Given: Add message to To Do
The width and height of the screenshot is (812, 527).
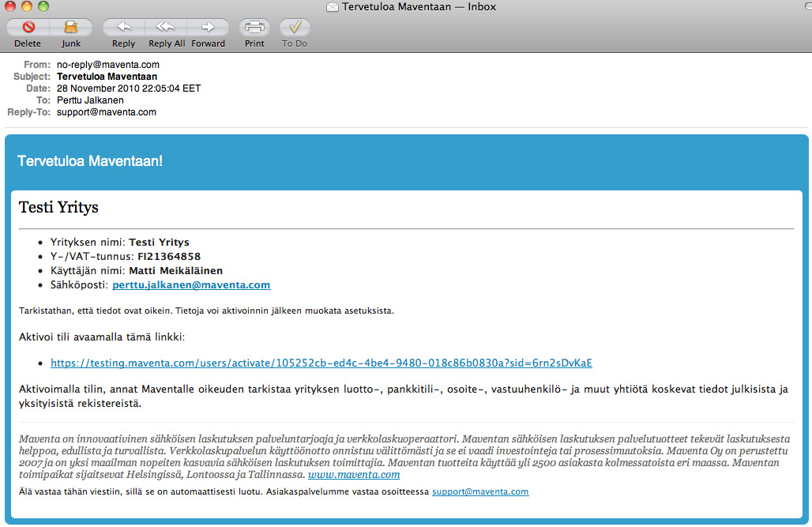Looking at the screenshot, I should tap(295, 27).
